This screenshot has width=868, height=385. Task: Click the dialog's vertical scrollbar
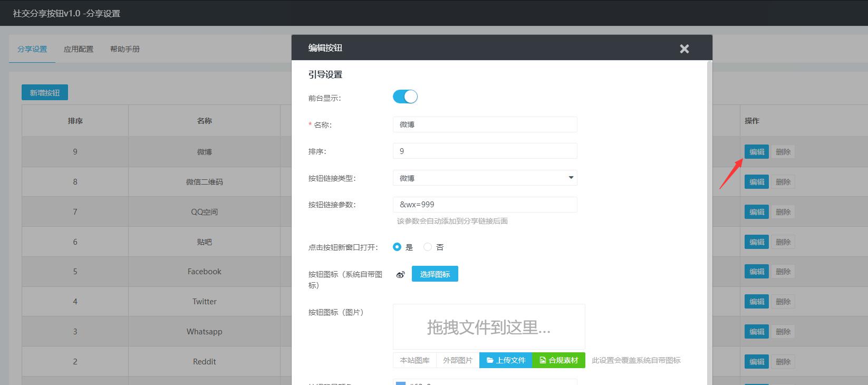click(710, 223)
